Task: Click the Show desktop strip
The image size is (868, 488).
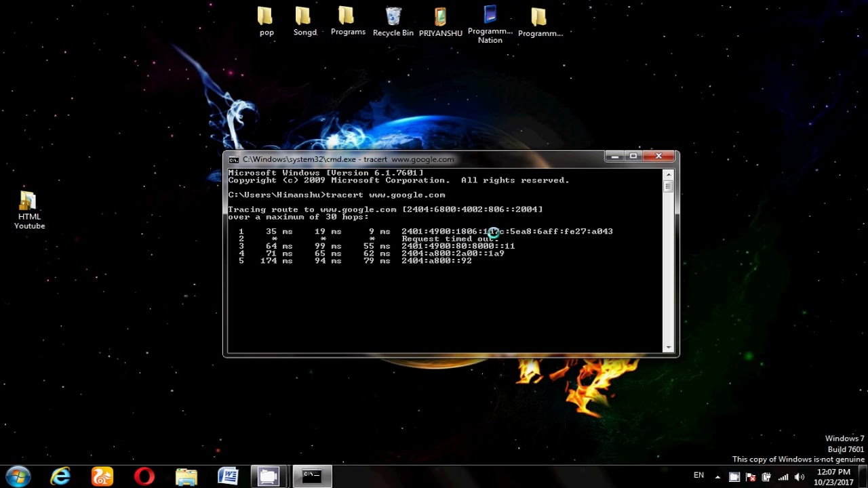Action: [863, 476]
